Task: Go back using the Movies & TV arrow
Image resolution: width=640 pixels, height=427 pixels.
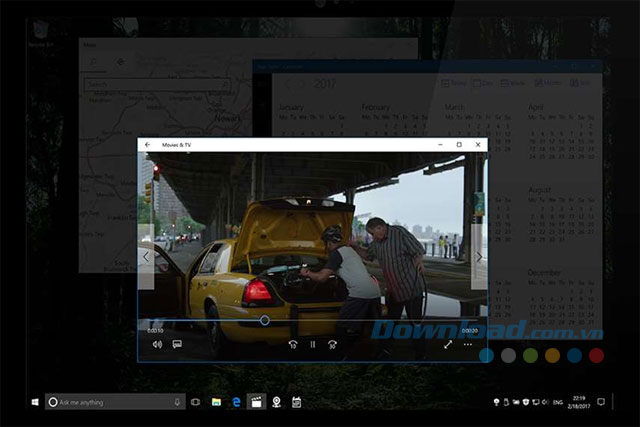Action: [147, 145]
